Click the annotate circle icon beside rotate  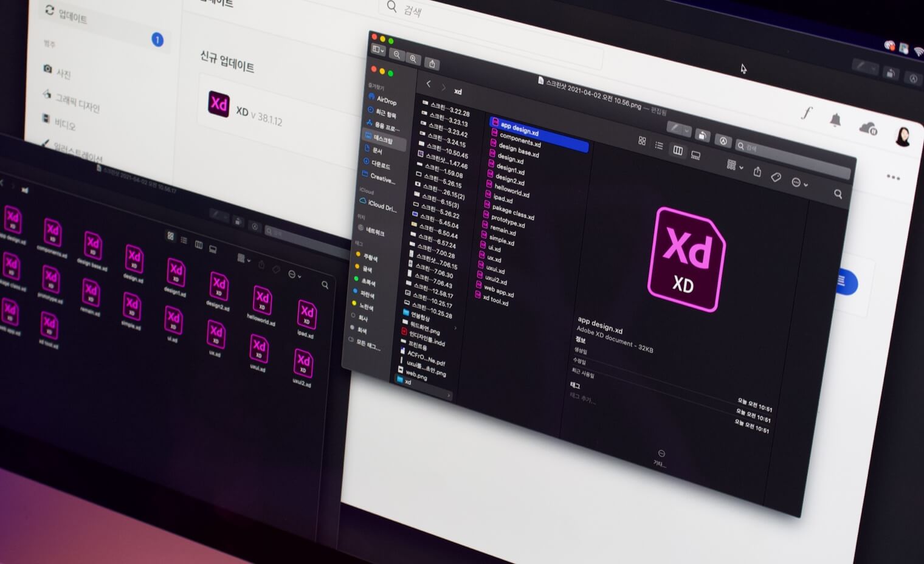723,140
